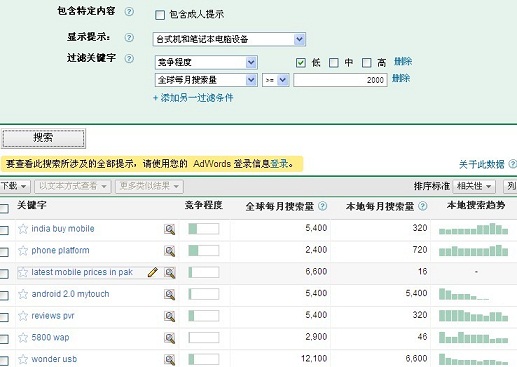The image size is (517, 367).
Task: Click pencil edit icon on 'latest mobile prices in pak'
Action: point(153,272)
